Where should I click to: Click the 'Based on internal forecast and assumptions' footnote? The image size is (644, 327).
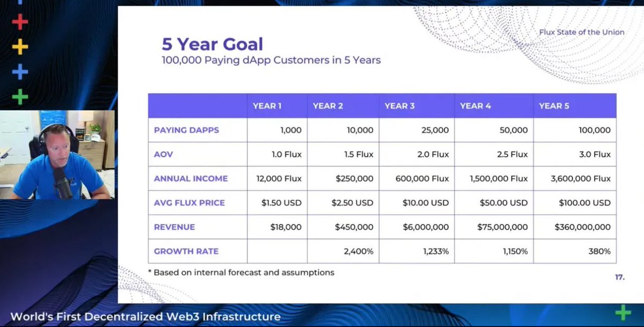click(241, 272)
